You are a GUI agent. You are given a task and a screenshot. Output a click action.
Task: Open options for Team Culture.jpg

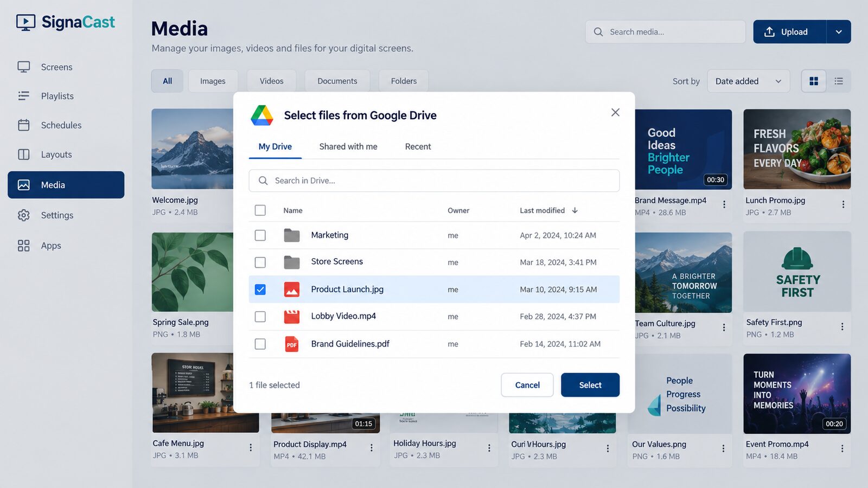[x=724, y=328]
